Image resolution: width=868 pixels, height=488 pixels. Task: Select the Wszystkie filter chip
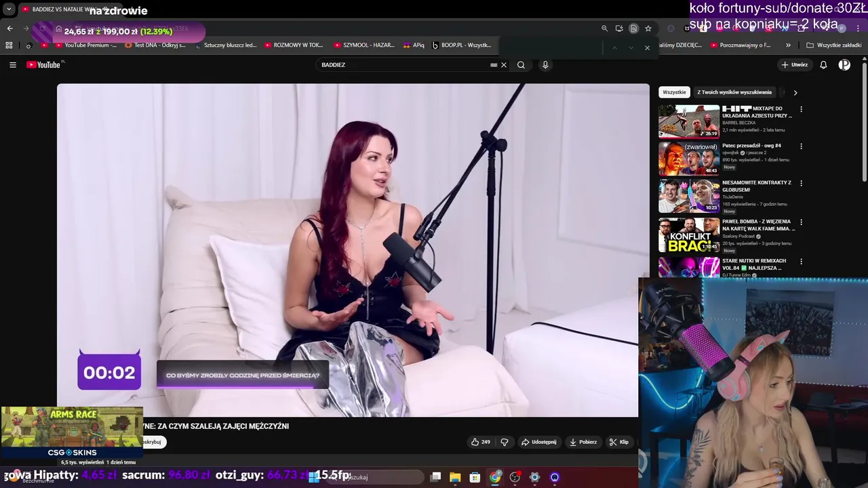(x=674, y=92)
